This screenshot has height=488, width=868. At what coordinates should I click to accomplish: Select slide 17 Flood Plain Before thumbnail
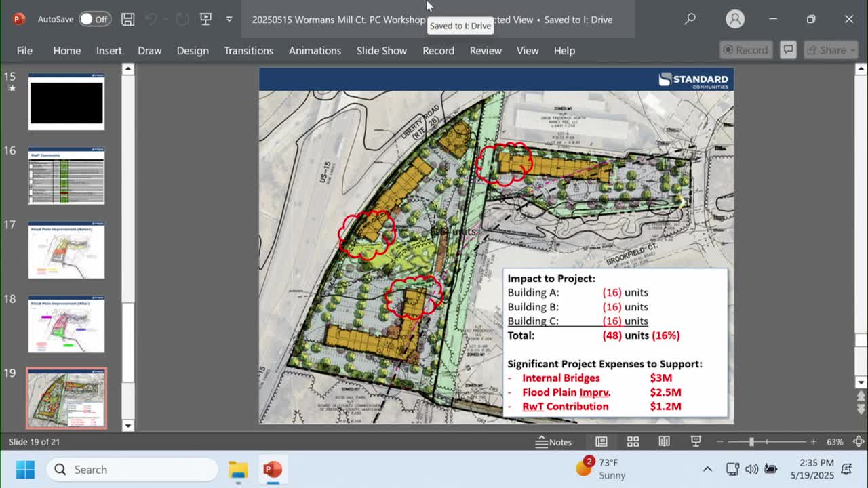click(x=66, y=250)
